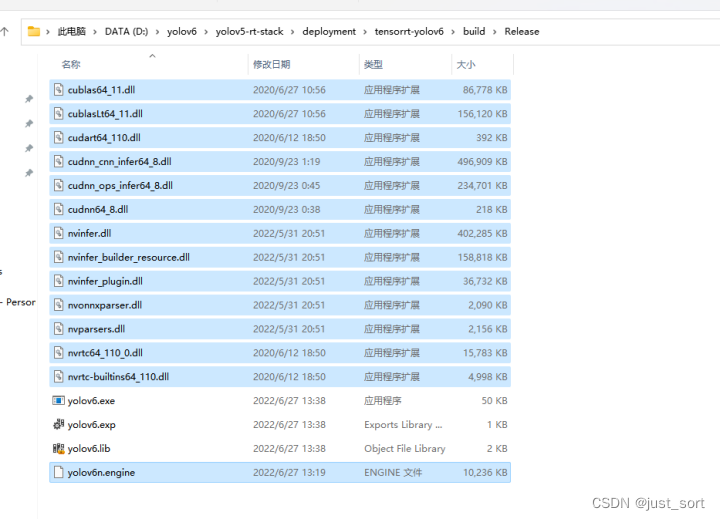Click the first pin icon in sidebar
The height and width of the screenshot is (520, 720).
pyautogui.click(x=29, y=99)
